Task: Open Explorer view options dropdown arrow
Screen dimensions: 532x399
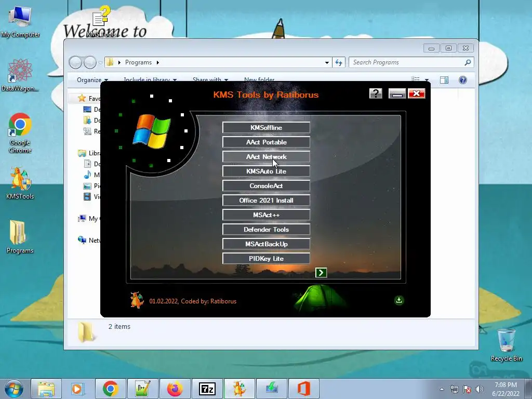Action: (427, 80)
